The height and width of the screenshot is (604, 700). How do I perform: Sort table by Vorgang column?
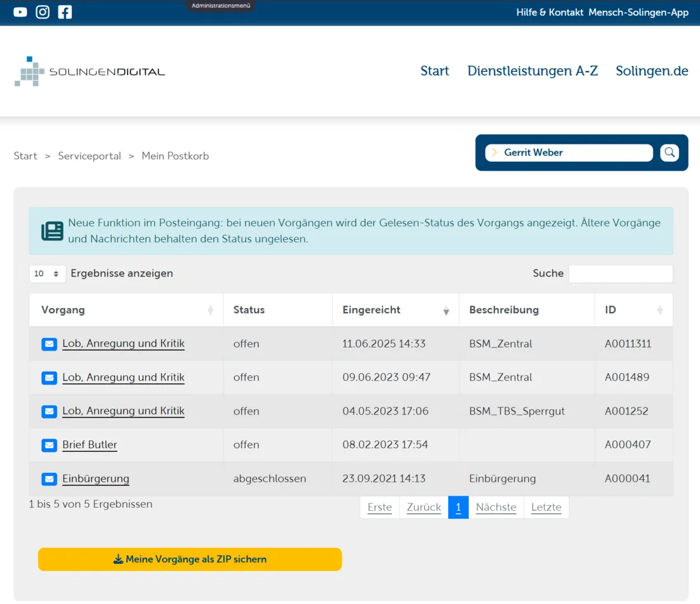click(x=127, y=310)
